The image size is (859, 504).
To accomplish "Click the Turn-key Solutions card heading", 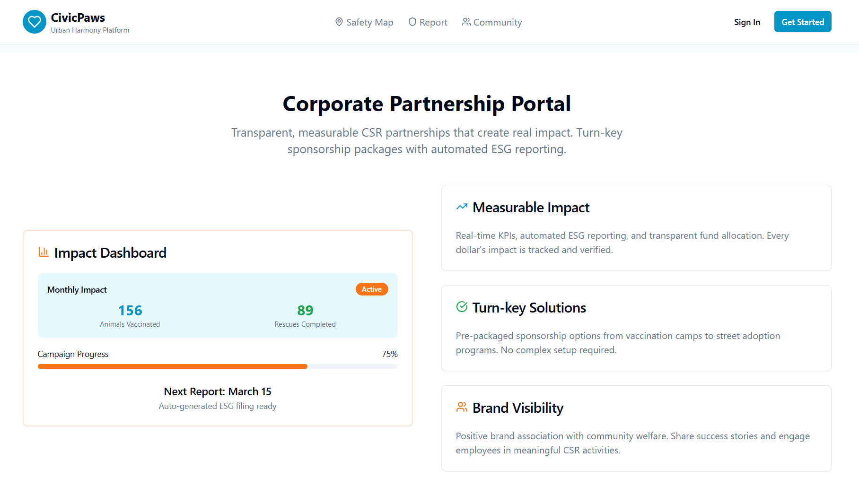I will pos(529,307).
